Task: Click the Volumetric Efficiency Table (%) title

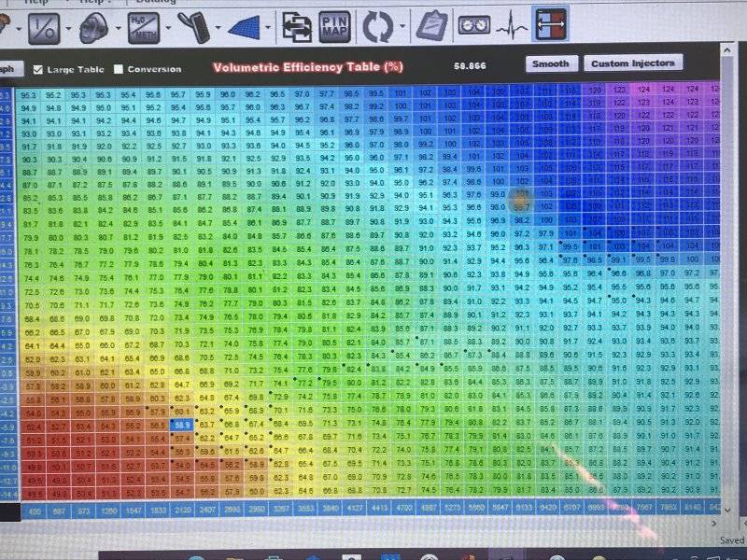Action: tap(308, 67)
